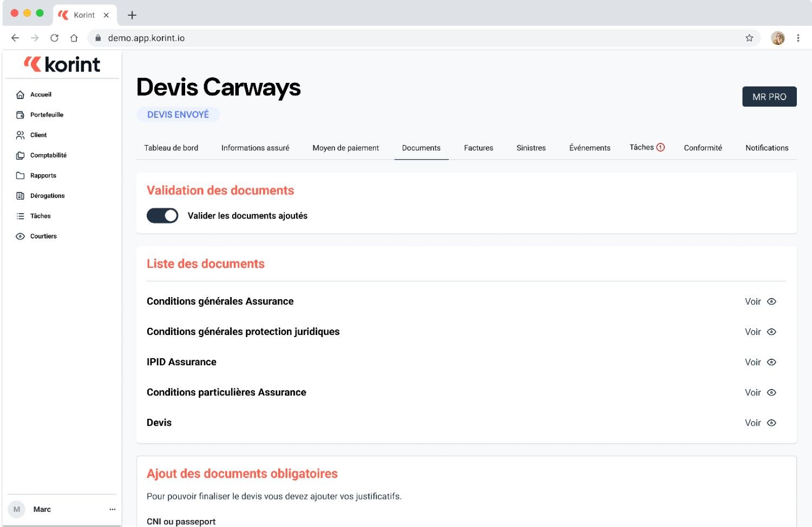The height and width of the screenshot is (527, 812).
Task: Select the Documents tab
Action: [421, 148]
